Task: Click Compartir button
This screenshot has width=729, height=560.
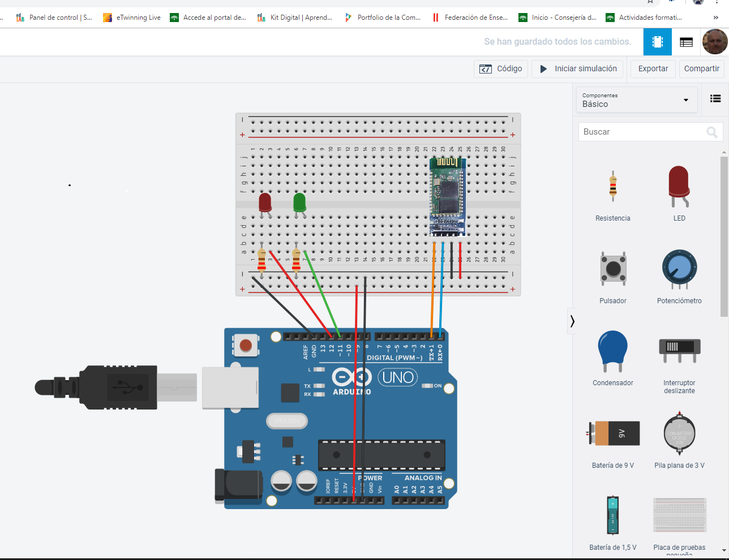Action: 702,69
